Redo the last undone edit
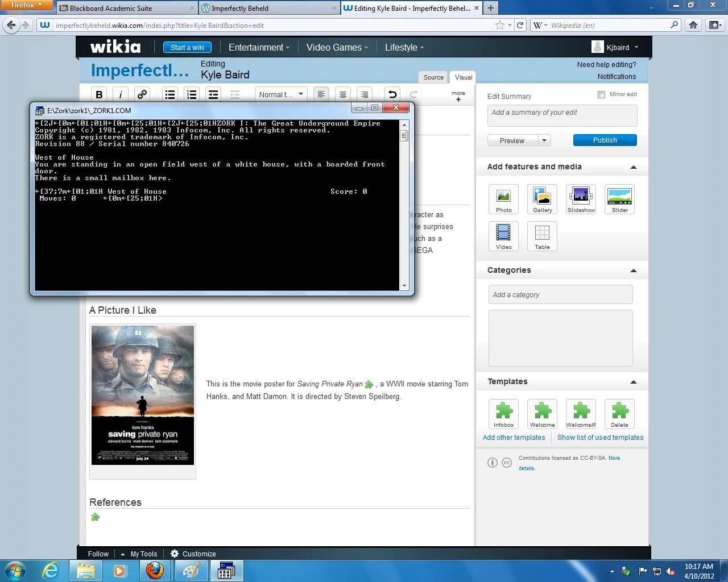This screenshot has height=582, width=728. 414,94
